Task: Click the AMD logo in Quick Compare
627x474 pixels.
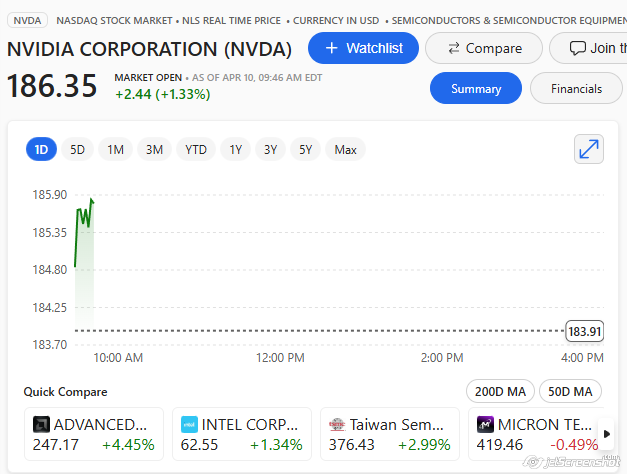Action: click(41, 424)
